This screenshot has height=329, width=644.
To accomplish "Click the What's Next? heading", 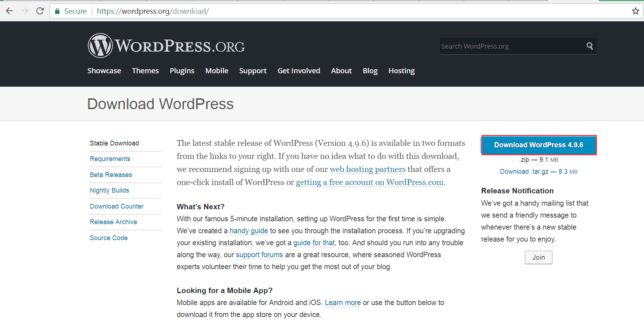I will [200, 207].
